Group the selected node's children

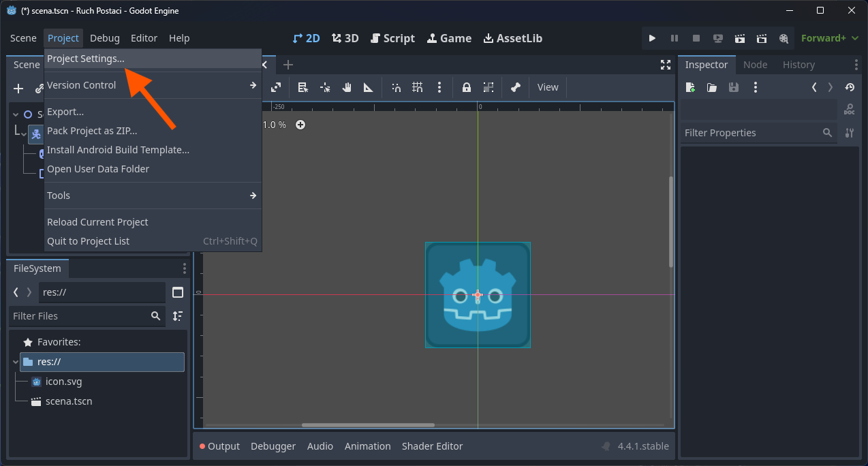coord(489,87)
